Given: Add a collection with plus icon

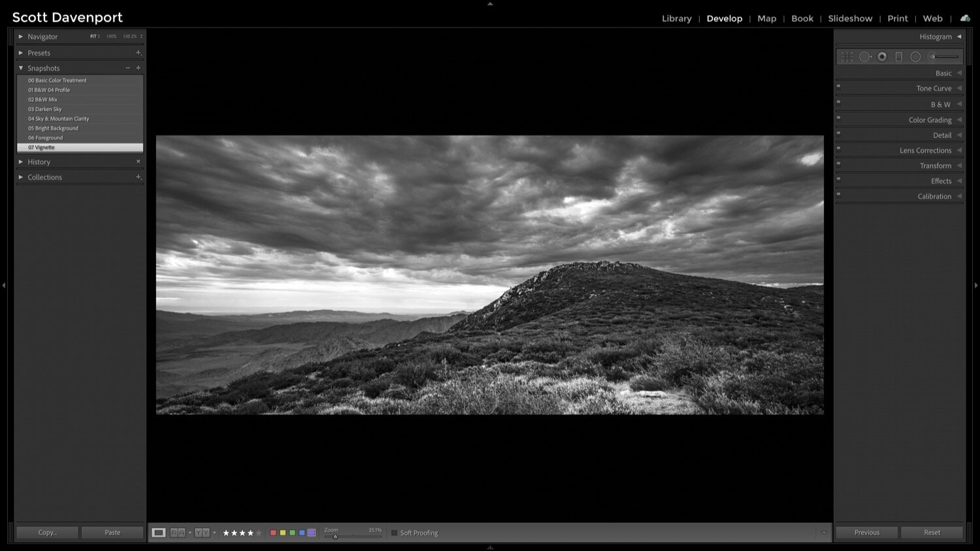Looking at the screenshot, I should 138,177.
